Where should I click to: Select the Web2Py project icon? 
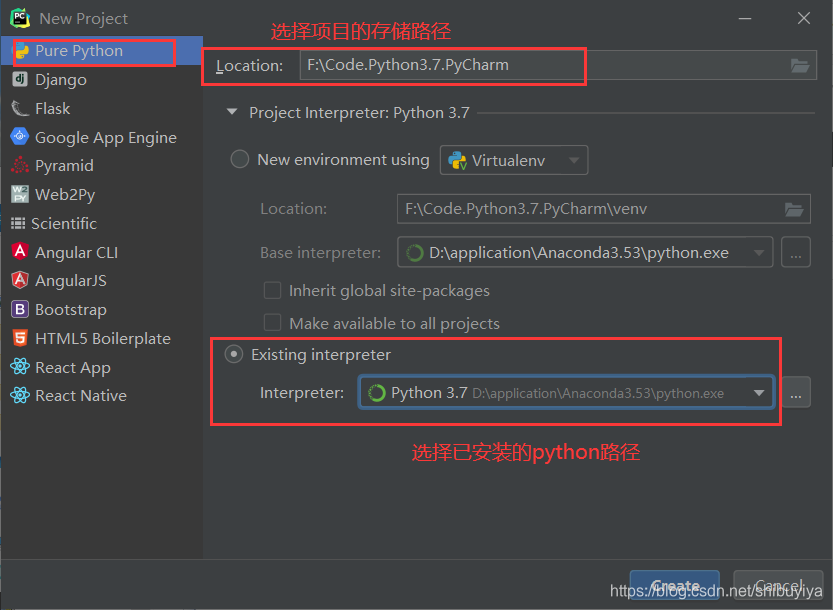[x=20, y=194]
